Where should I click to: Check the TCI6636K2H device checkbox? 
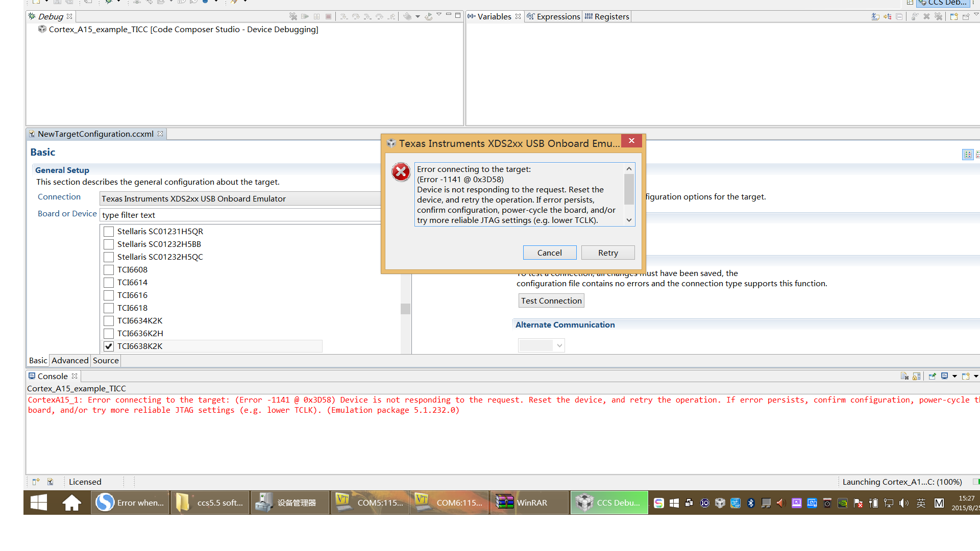(x=109, y=334)
